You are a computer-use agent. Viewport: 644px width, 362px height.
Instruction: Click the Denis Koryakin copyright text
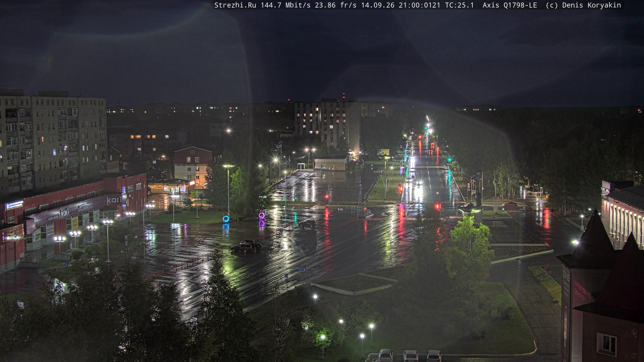point(592,5)
